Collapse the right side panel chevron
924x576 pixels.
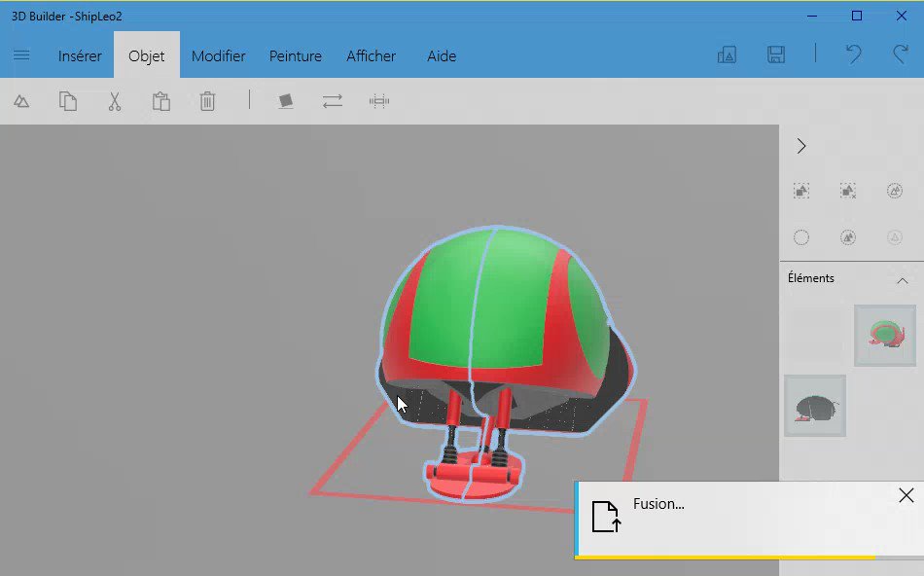click(x=800, y=146)
